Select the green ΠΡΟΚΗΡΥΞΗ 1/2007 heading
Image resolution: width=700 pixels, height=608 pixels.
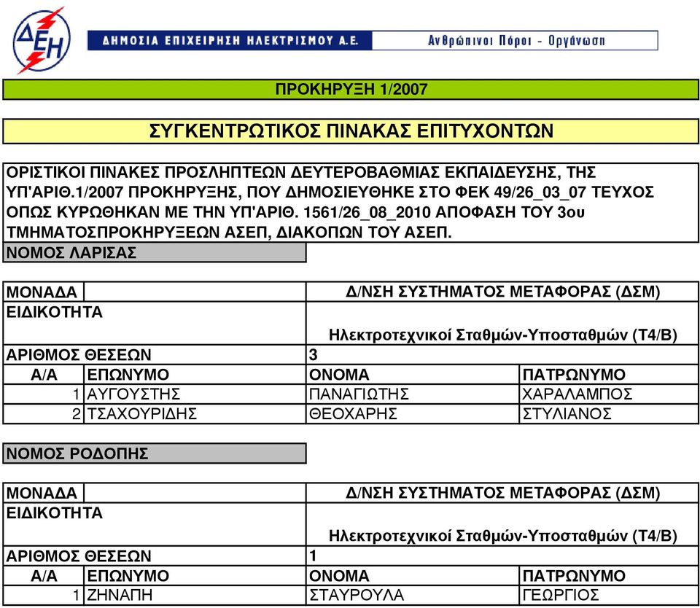pyautogui.click(x=351, y=89)
